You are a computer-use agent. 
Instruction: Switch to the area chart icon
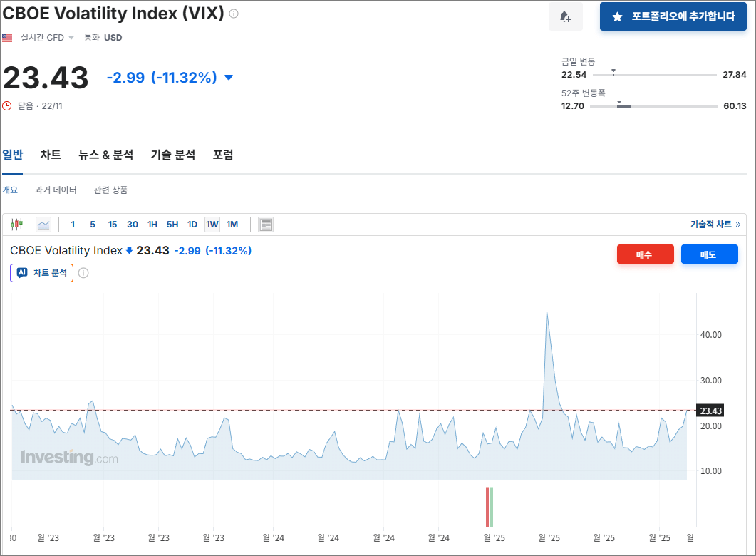pos(43,225)
